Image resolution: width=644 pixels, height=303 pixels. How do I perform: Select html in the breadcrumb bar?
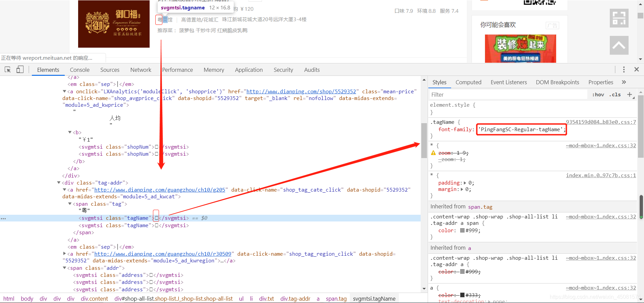point(9,299)
